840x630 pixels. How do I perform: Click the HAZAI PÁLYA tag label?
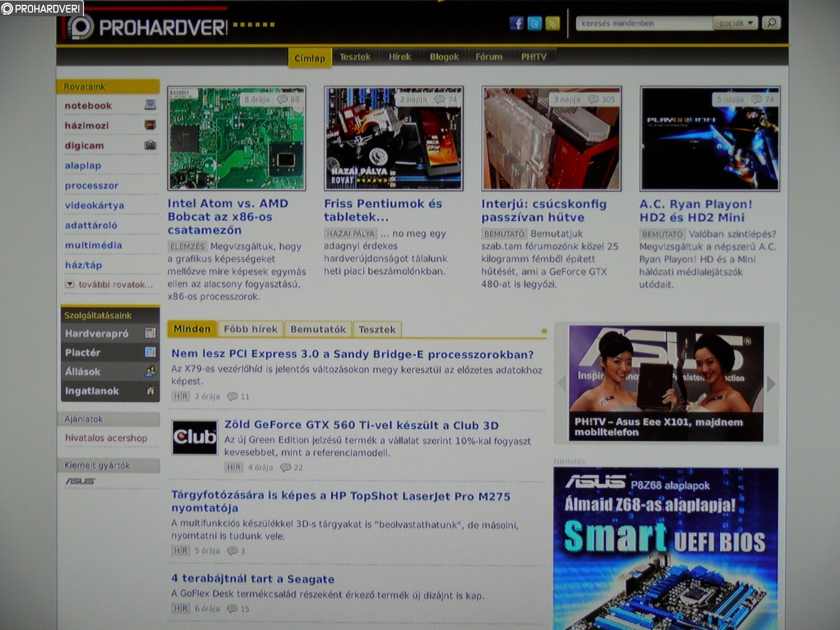point(350,234)
